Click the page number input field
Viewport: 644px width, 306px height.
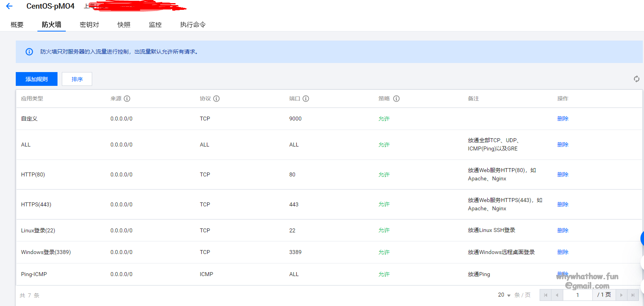click(x=577, y=295)
